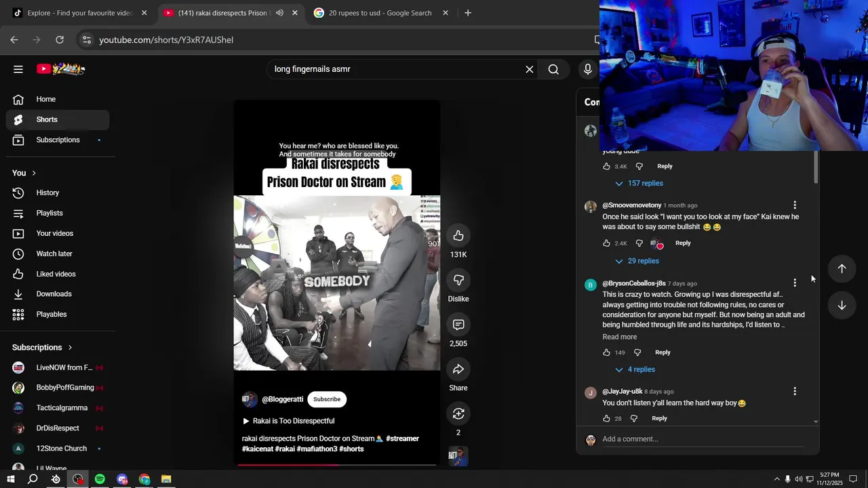Open options menu for BrysonCeballos-j8s comment

tap(795, 283)
